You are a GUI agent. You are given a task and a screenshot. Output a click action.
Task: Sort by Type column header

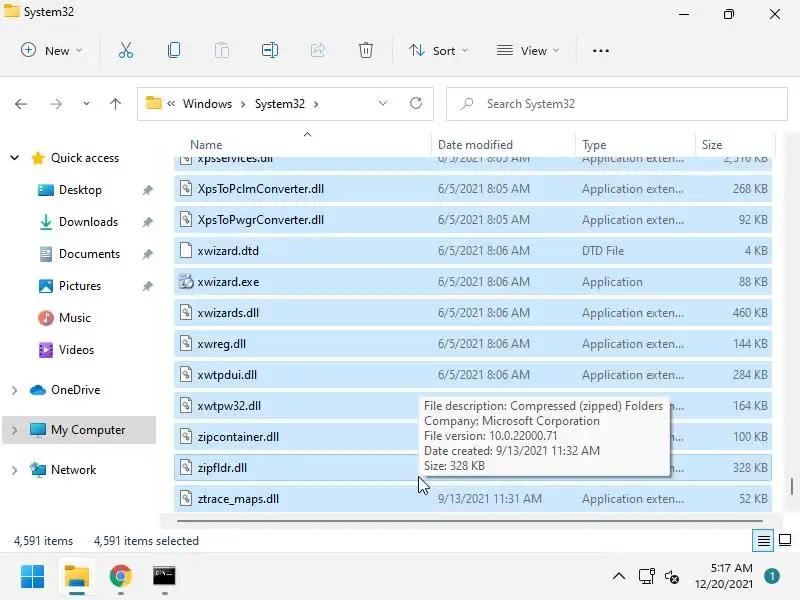635,145
